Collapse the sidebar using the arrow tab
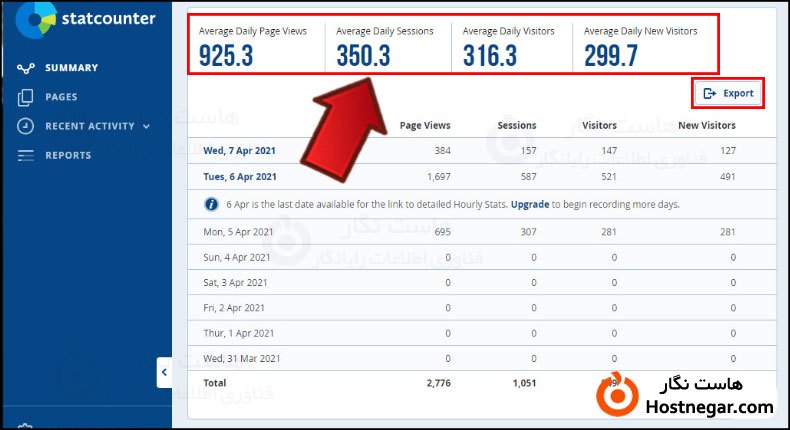790x430 pixels. click(x=164, y=373)
